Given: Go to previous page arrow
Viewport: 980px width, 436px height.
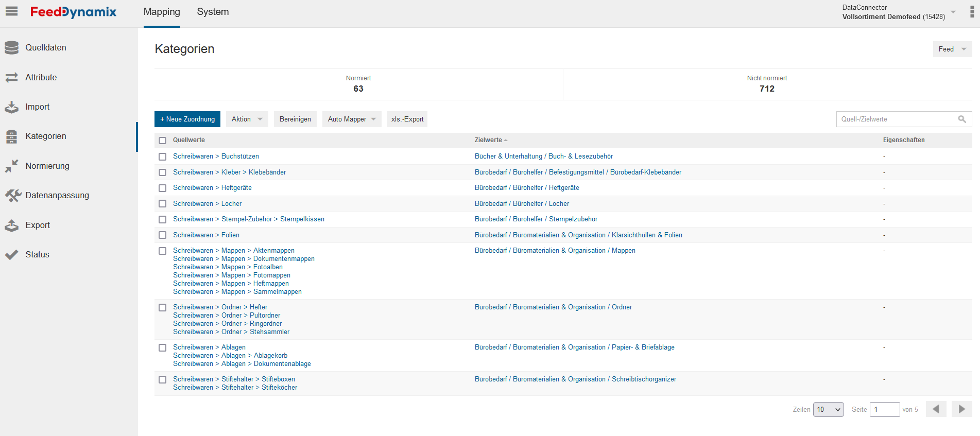Looking at the screenshot, I should click(936, 409).
